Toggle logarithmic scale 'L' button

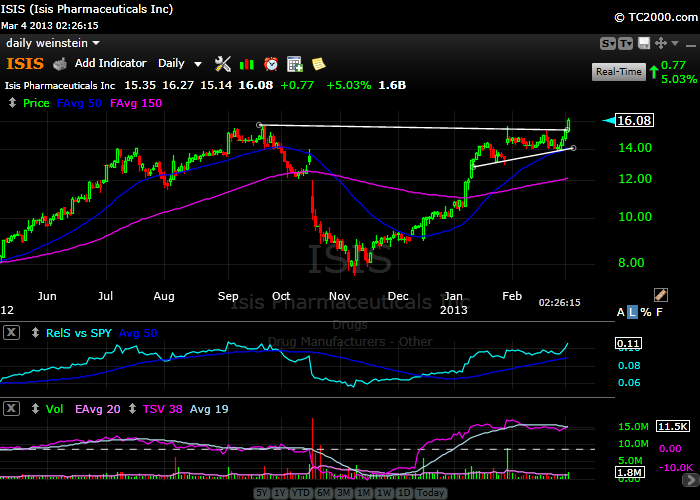click(x=632, y=312)
